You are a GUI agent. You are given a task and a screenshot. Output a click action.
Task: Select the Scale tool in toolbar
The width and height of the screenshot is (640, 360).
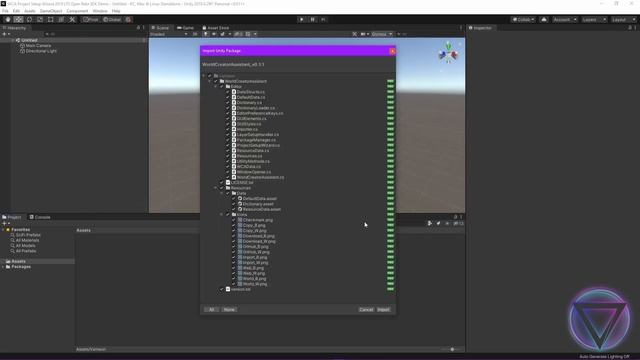[40, 20]
